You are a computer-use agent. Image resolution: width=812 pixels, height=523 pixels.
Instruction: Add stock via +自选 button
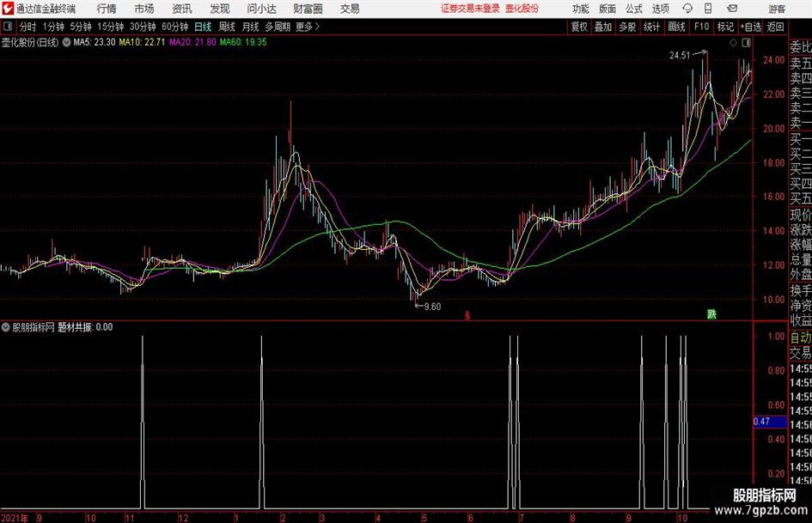[751, 27]
